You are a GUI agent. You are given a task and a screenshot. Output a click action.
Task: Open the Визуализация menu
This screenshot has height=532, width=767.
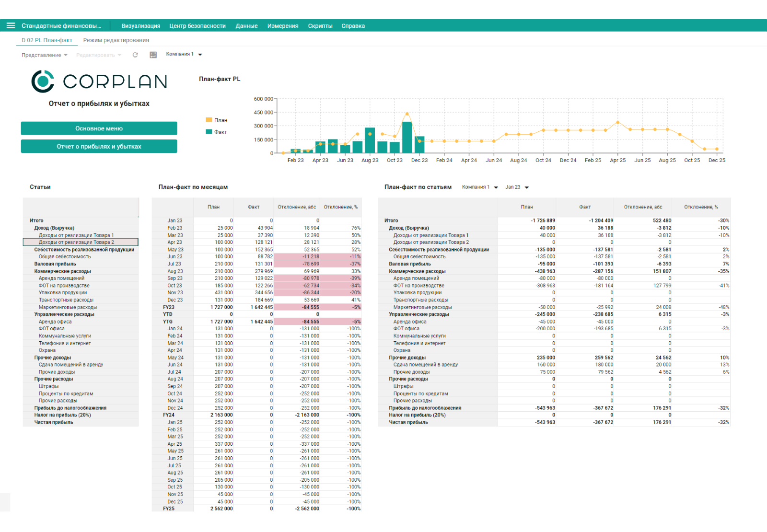[140, 26]
